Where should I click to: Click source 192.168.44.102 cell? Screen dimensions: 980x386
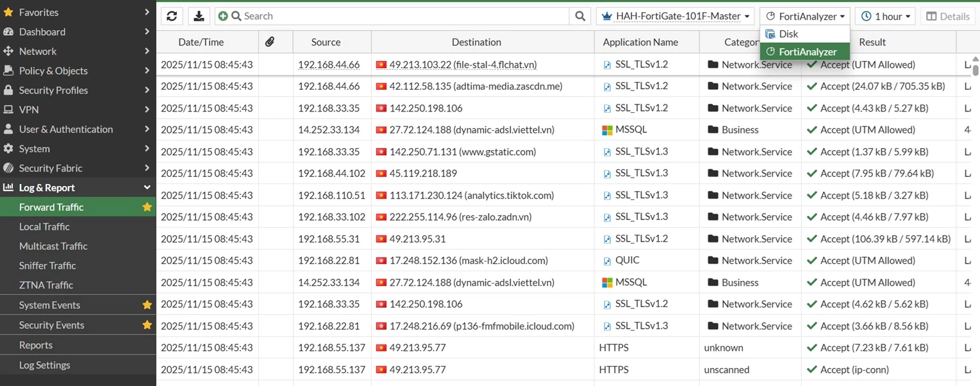pos(331,174)
